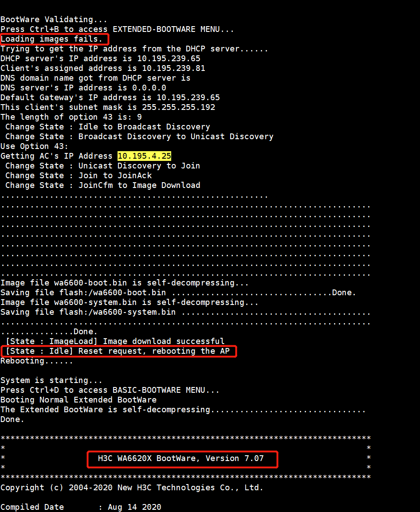Viewport: 420px width, 512px height.
Task: Click "Unicast Discovery to Join" state line
Action: (102, 166)
